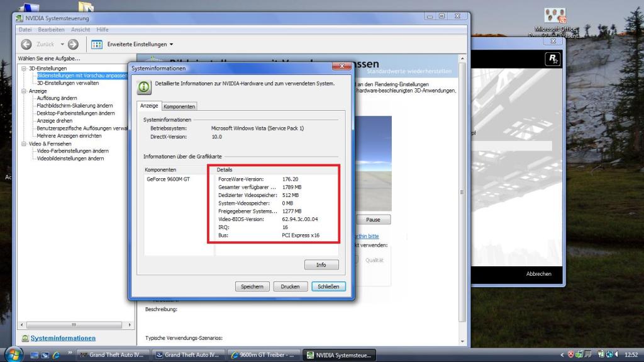
Task: Show hidden tray icons arrow
Action: pos(562,354)
